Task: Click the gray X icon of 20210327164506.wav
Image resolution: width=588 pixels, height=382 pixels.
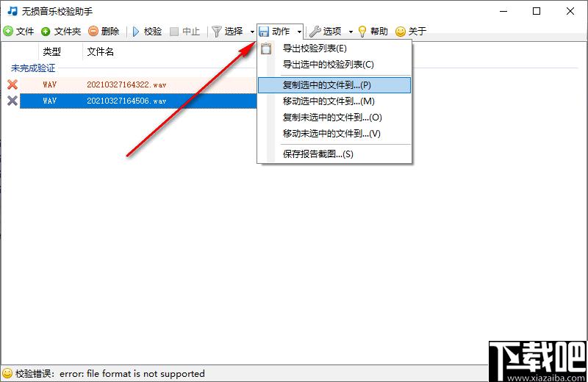Action: (x=12, y=101)
